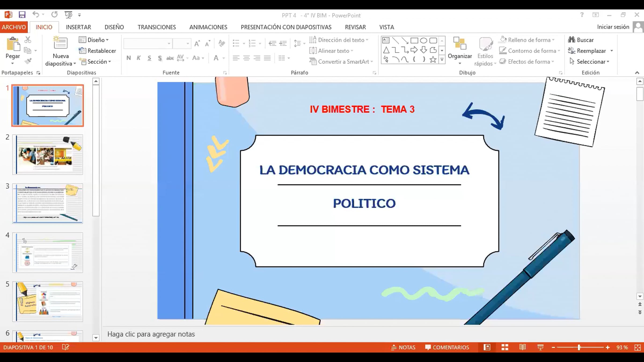This screenshot has height=362, width=644.
Task: Click the Restablecer button
Action: [x=97, y=51]
